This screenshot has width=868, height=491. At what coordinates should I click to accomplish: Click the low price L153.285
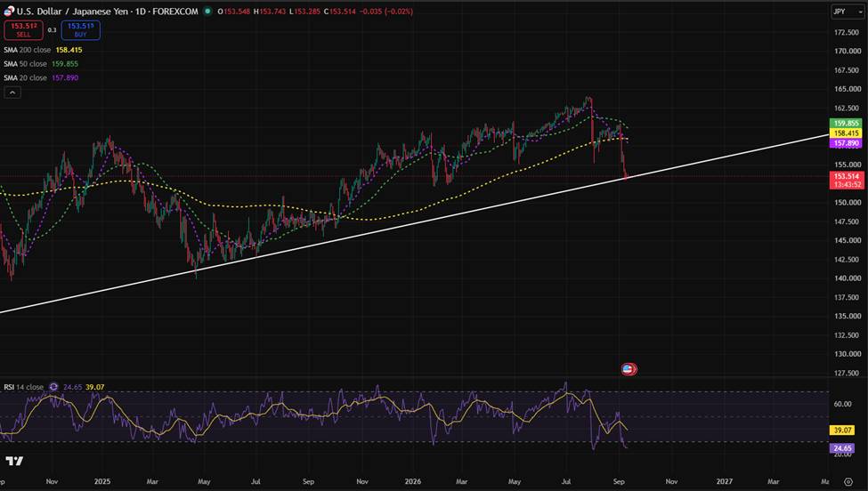pos(304,11)
